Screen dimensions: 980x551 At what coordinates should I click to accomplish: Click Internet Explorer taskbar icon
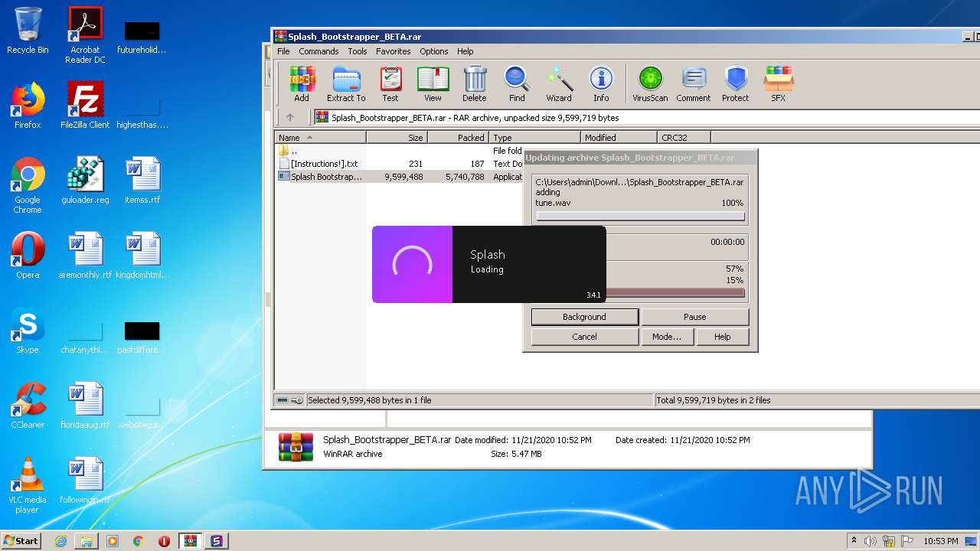60,541
